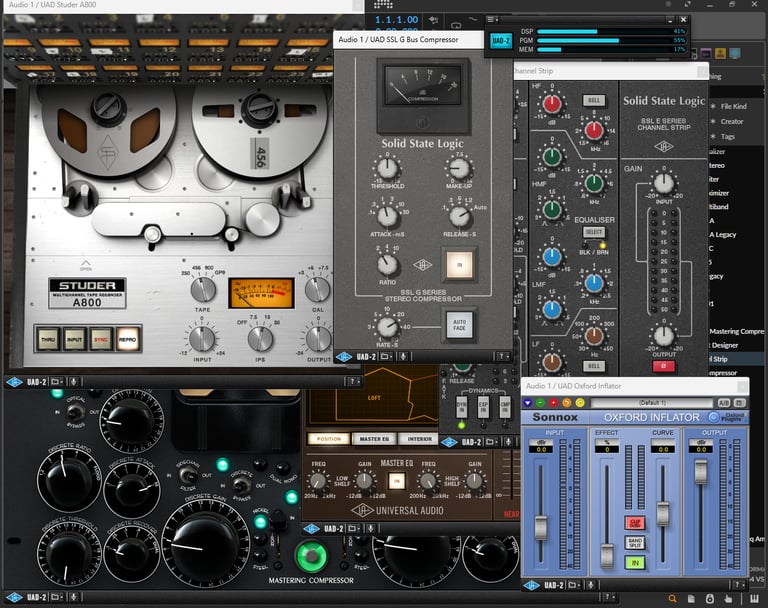Click the CURVE fader handle on Oxford Inflator
Image resolution: width=768 pixels, height=608 pixels.
click(663, 514)
